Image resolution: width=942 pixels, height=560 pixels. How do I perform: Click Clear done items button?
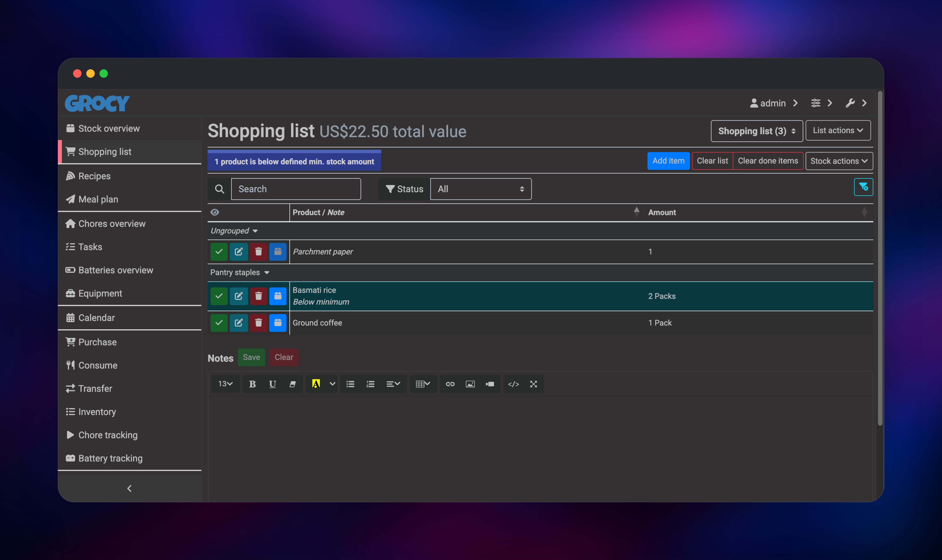768,161
